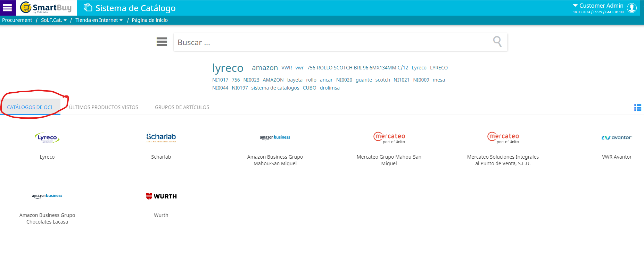Search the uppercase AMAZON tag

(x=273, y=80)
